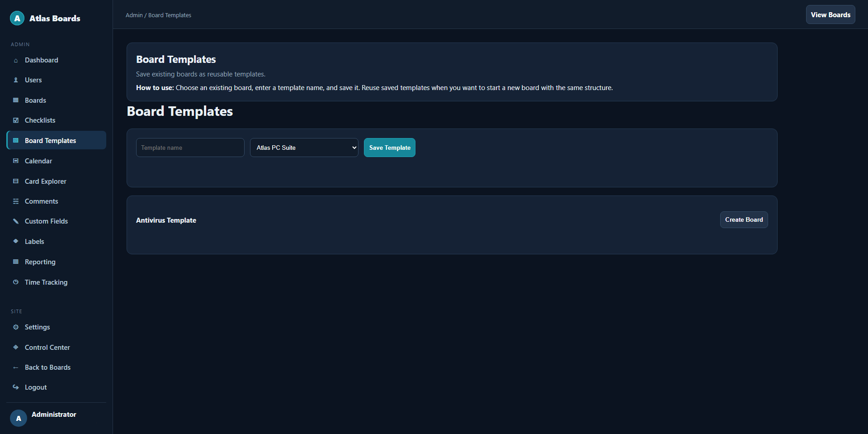This screenshot has width=868, height=434.
Task: Go to the Users page
Action: [57, 80]
